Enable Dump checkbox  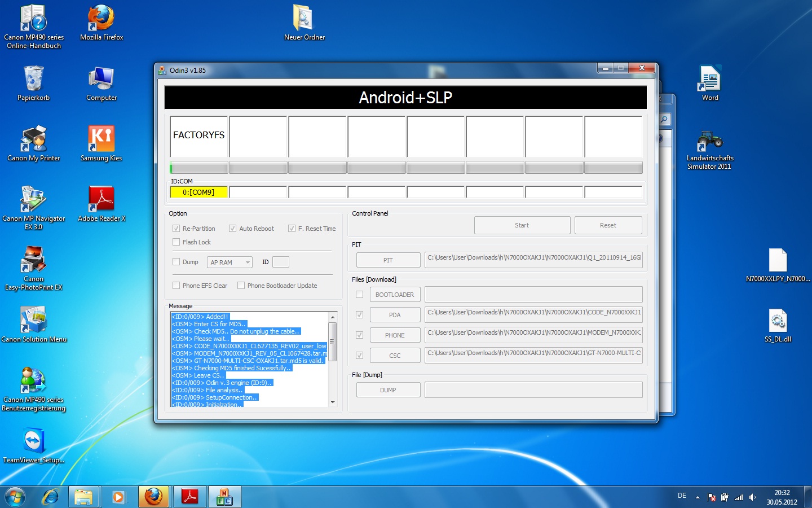tap(176, 262)
